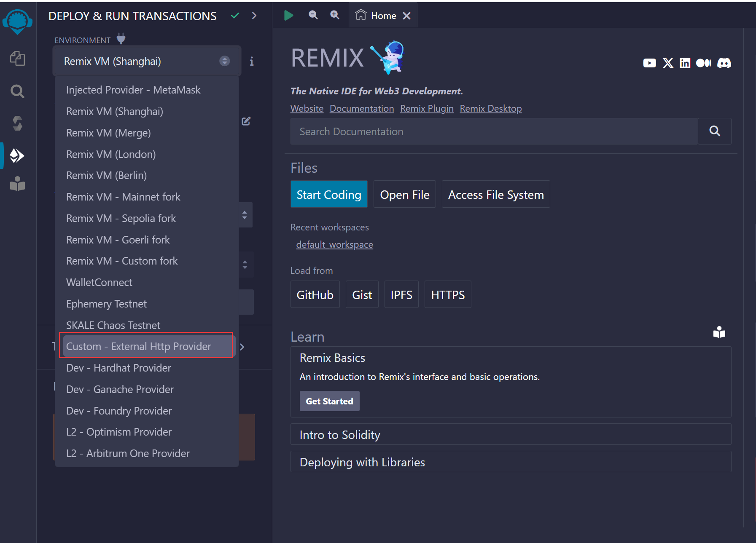Select L2 - Arbitrum One Provider
Screen dimensions: 756x543
pos(147,454)
